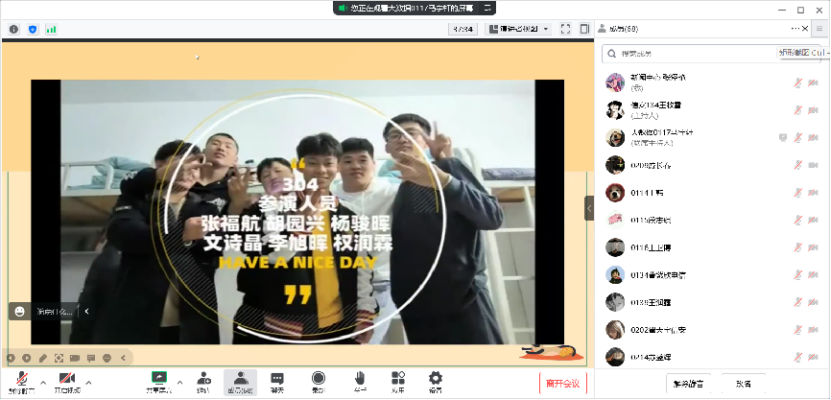Click the Unmute request button in members panel
Screen dimensions: 831x400
(687, 382)
